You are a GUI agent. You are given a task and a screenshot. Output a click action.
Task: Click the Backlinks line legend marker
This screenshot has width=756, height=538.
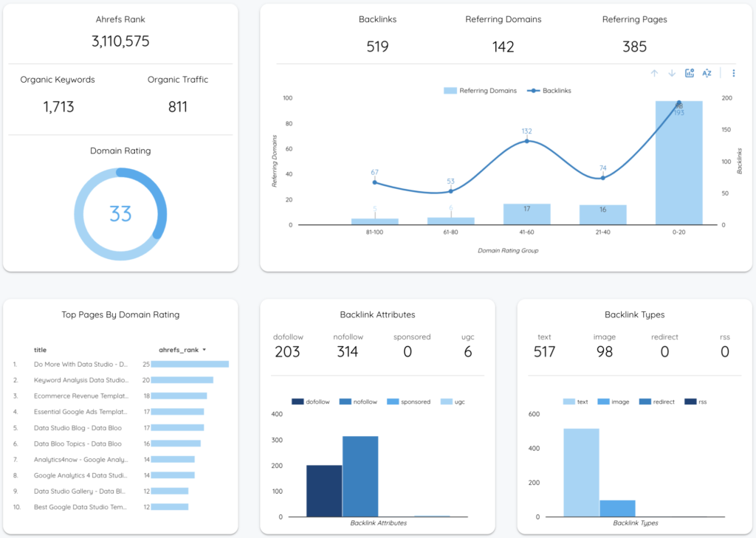(533, 91)
